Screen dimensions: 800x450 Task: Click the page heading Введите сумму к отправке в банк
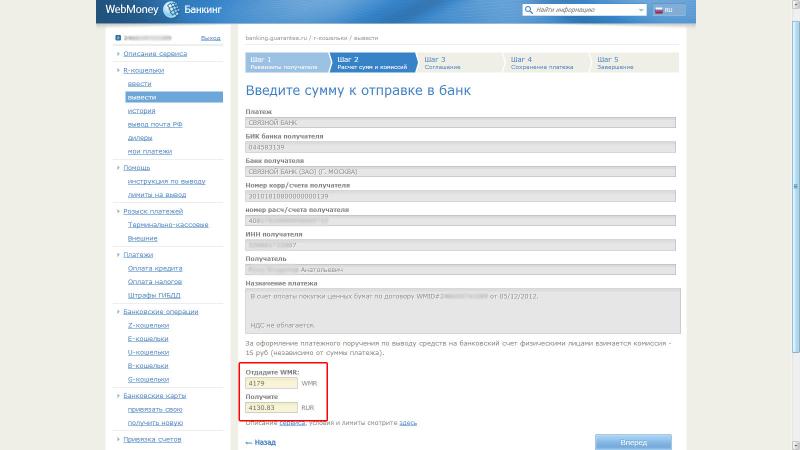point(358,90)
